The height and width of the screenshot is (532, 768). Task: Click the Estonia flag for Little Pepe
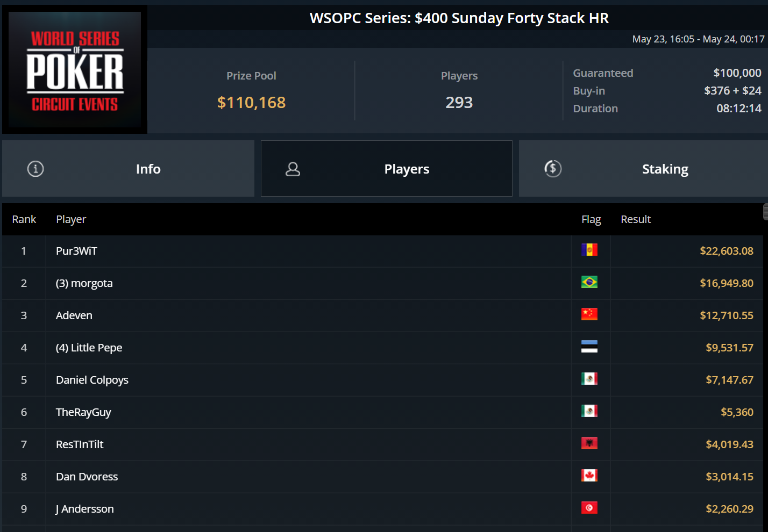(x=589, y=347)
